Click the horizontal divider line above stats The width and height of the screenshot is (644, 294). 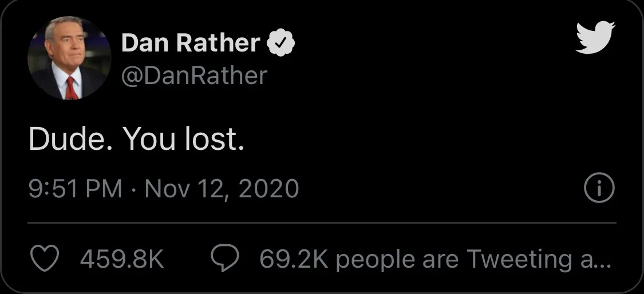322,223
